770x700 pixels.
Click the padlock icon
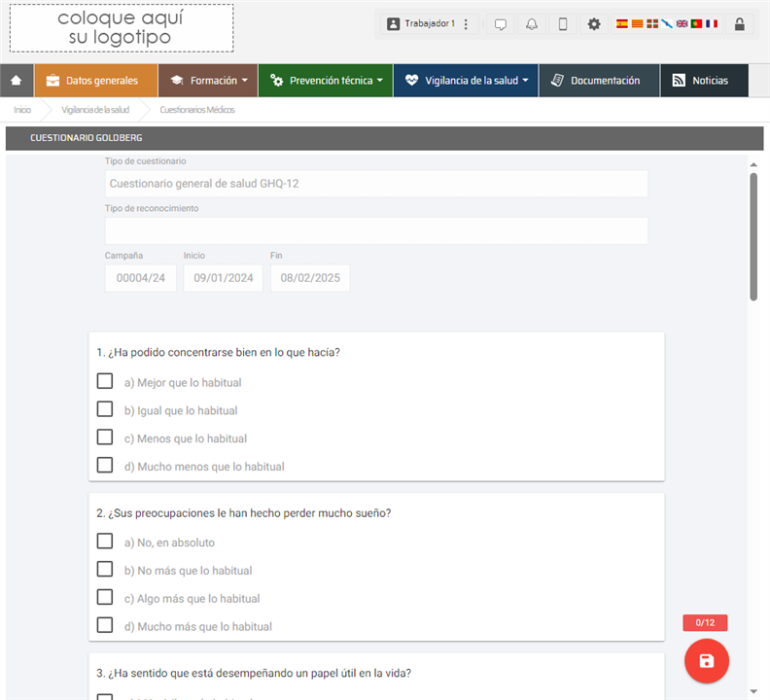click(x=740, y=24)
